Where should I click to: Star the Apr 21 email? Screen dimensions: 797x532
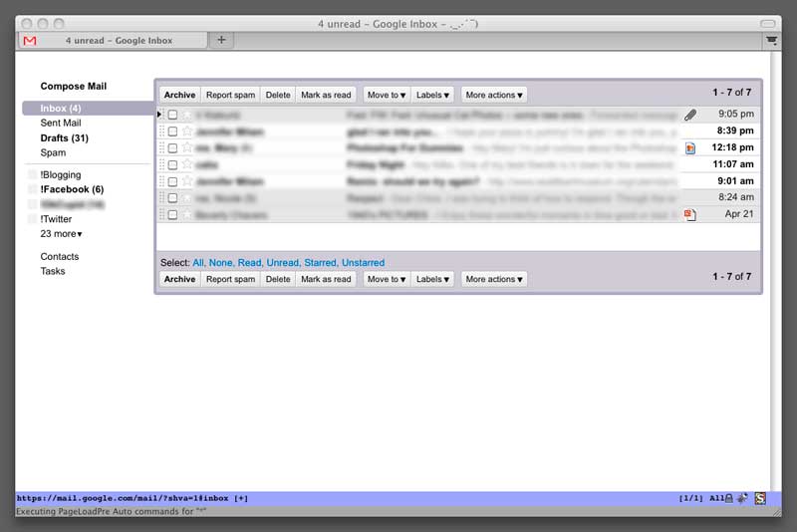[187, 214]
